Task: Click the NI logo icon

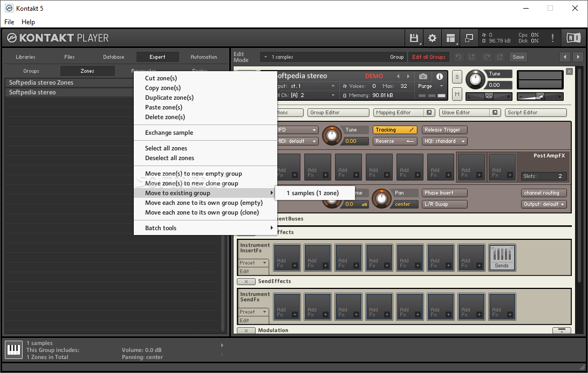Action: point(573,38)
